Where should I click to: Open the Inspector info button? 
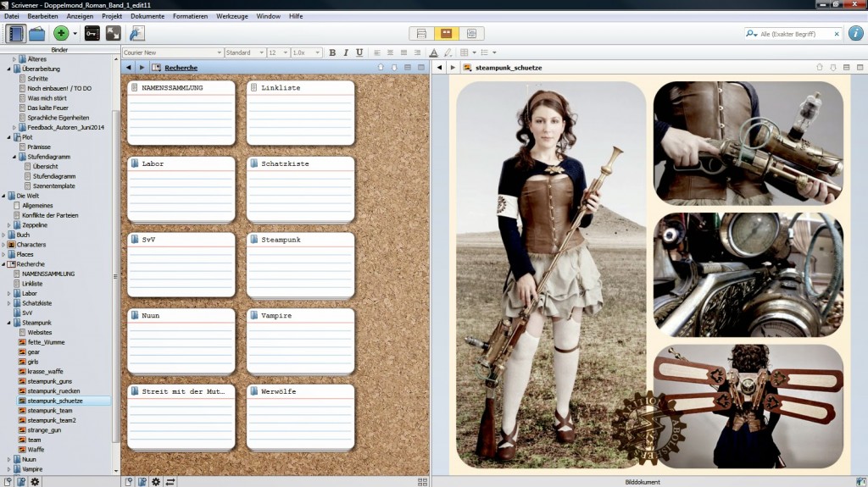(x=854, y=34)
